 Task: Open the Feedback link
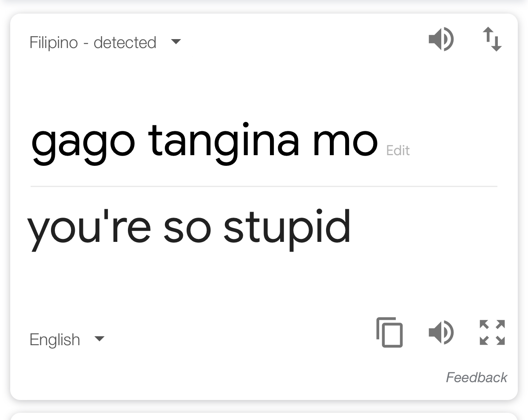pyautogui.click(x=476, y=377)
